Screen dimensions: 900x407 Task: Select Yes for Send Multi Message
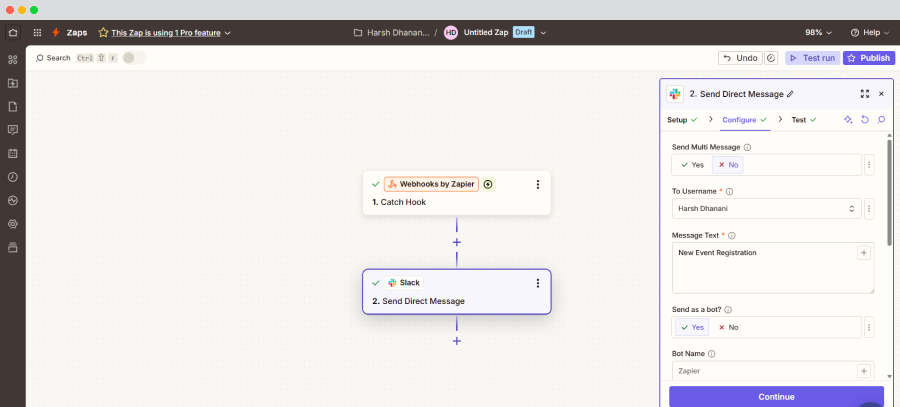click(692, 165)
